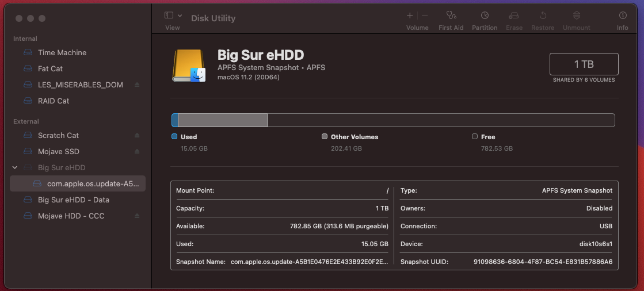Screen dimensions: 644x291
Task: Click the APFS System Snapshot Type value
Action: click(577, 190)
